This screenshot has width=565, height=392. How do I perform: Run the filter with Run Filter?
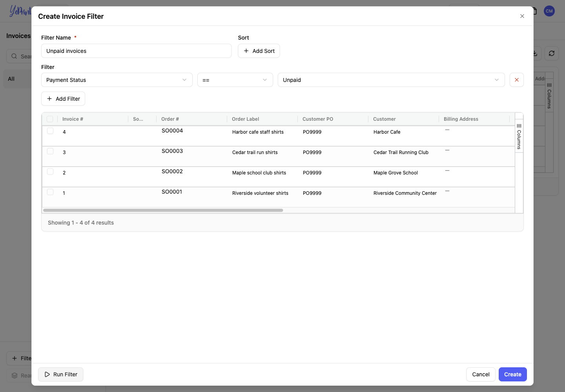[x=61, y=374]
